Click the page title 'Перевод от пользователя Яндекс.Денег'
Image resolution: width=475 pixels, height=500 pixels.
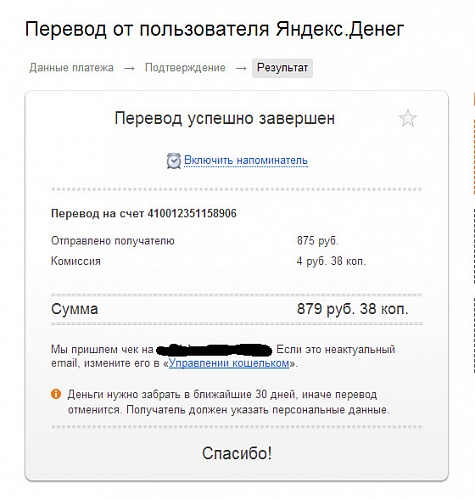coord(215,29)
